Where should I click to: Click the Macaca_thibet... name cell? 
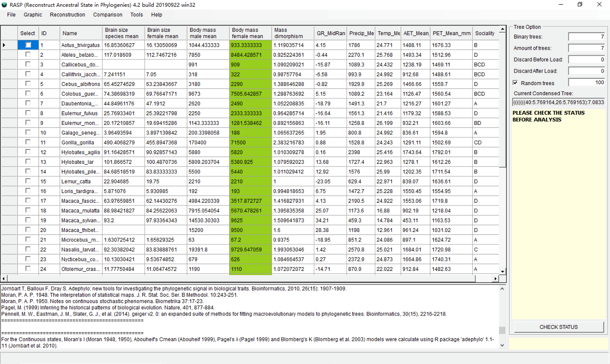81,230
